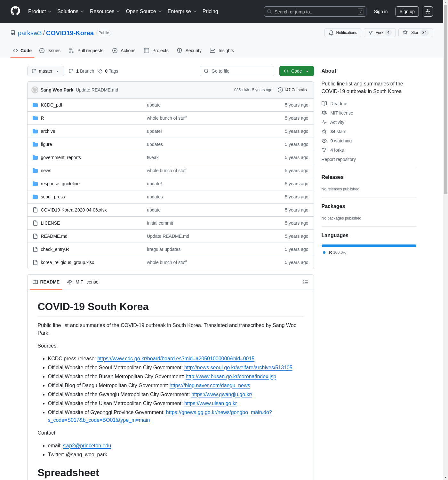Click the fork icon next to 4 forks

(x=324, y=150)
